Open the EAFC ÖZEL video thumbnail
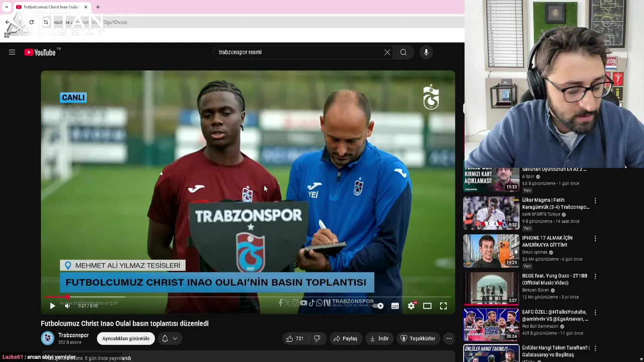Screen dimensions: 644x362 [491, 325]
